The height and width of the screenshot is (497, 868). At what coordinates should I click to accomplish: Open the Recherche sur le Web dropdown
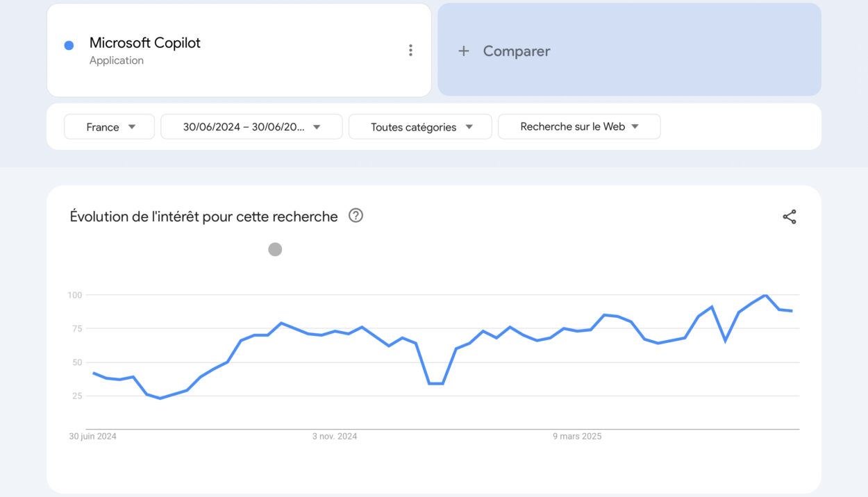(579, 126)
